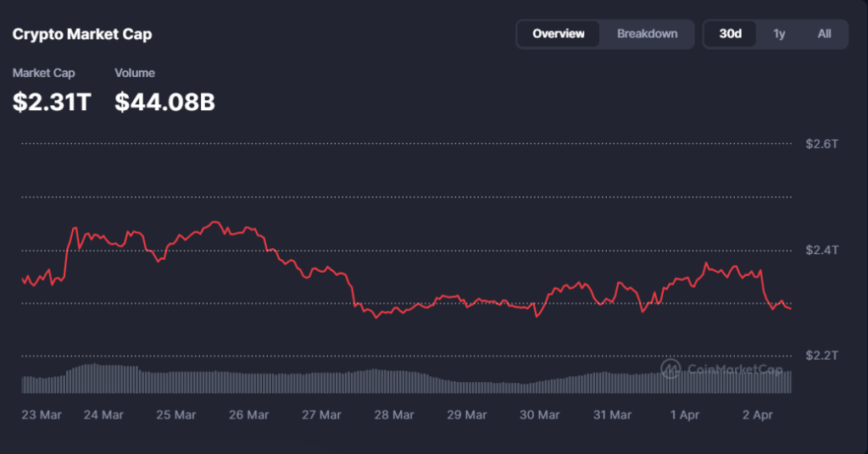Screen dimensions: 868x454
Task: Click the Market Cap label
Action: pyautogui.click(x=43, y=73)
